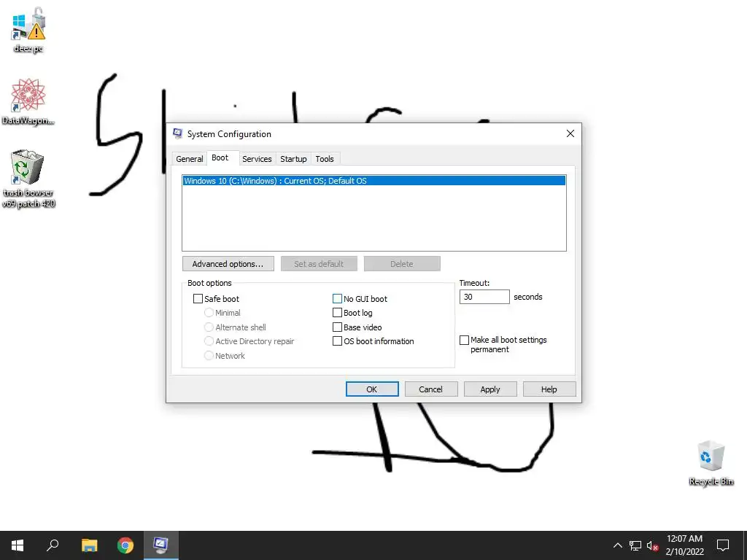Launch Google Chrome from the taskbar
The height and width of the screenshot is (560, 747).
pyautogui.click(x=125, y=545)
